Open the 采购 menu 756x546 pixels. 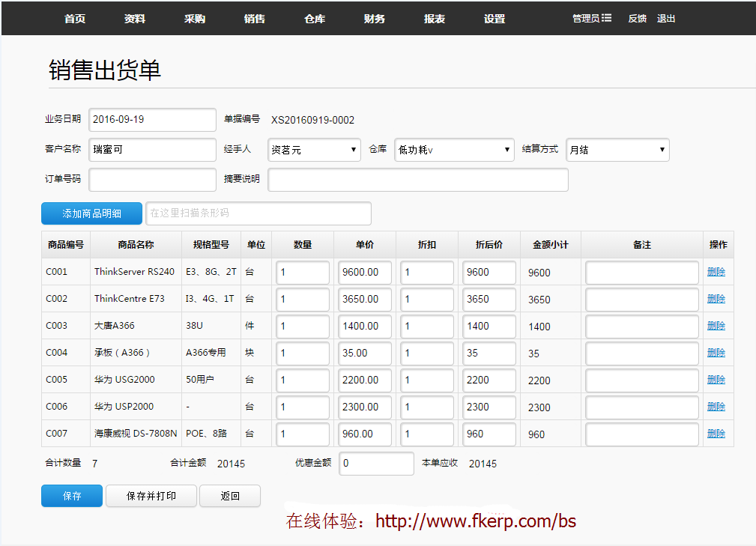[x=195, y=18]
